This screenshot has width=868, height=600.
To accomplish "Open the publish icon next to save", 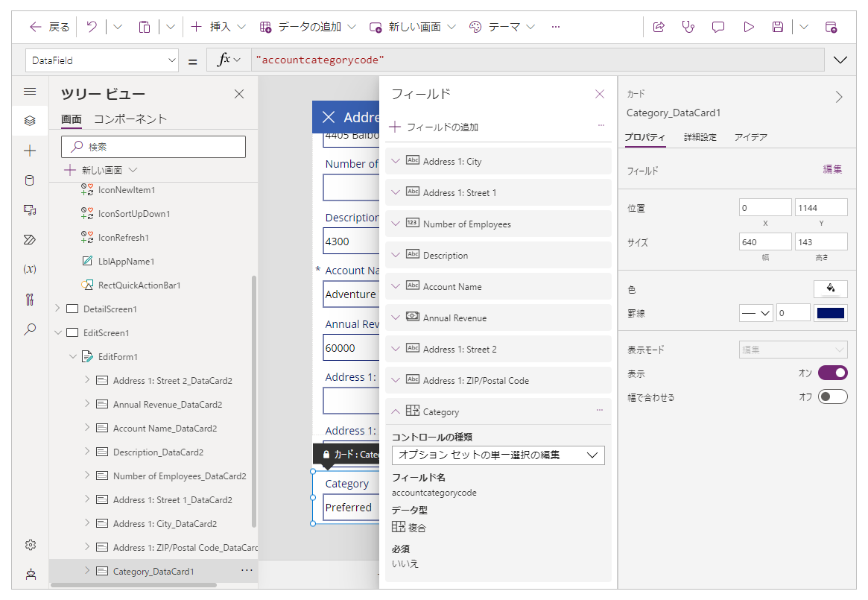I will (831, 27).
